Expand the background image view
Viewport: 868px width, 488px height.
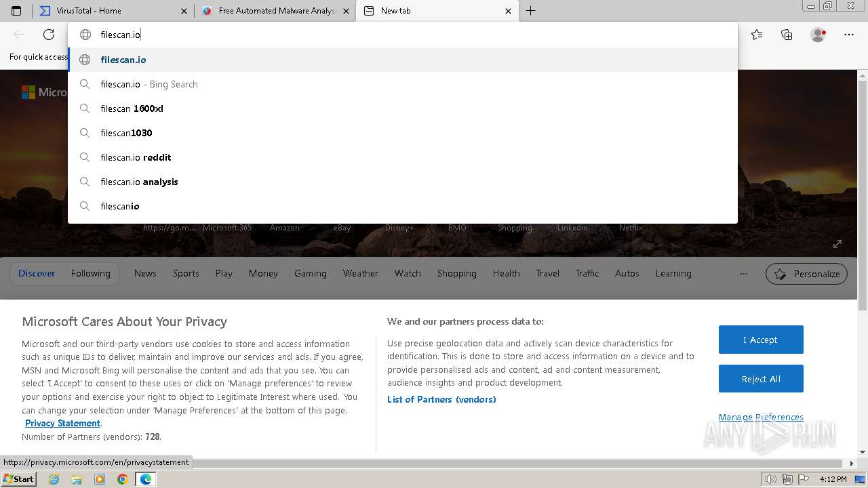click(x=837, y=244)
